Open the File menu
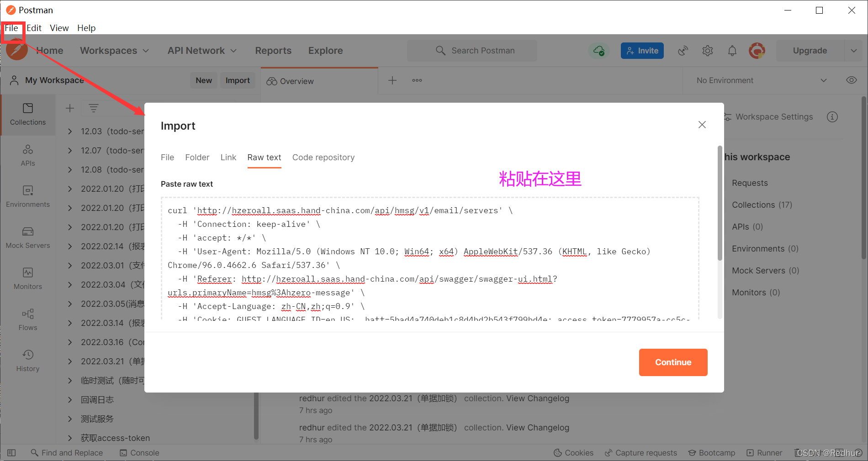The width and height of the screenshot is (868, 461). 11,28
